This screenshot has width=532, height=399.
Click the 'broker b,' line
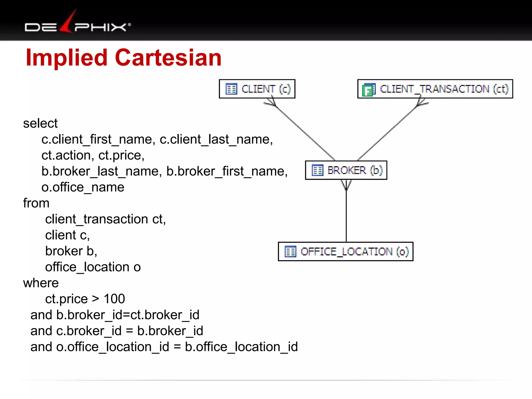[x=71, y=251]
